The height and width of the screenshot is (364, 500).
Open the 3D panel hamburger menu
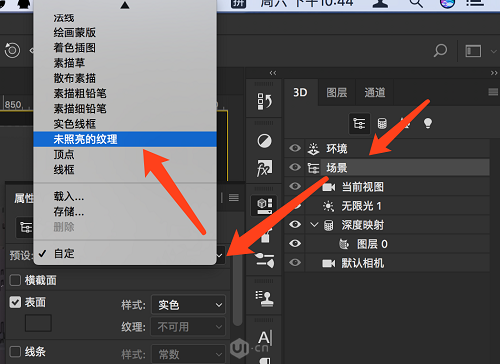(493, 92)
